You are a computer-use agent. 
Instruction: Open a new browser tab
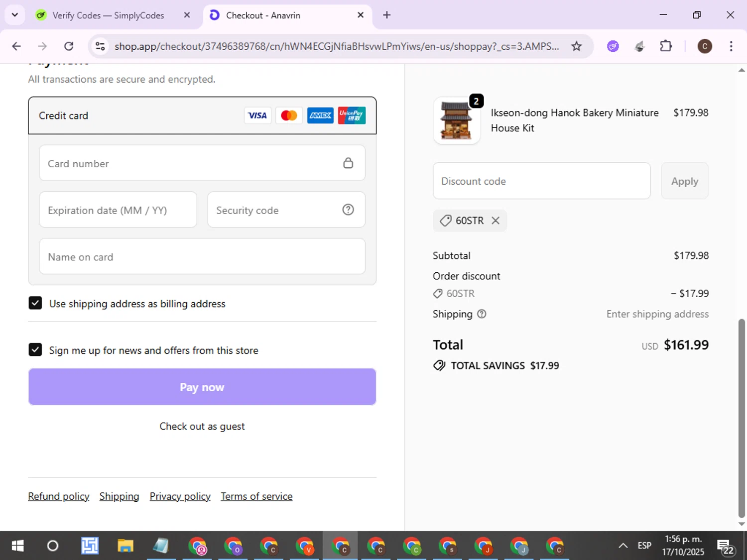click(386, 15)
